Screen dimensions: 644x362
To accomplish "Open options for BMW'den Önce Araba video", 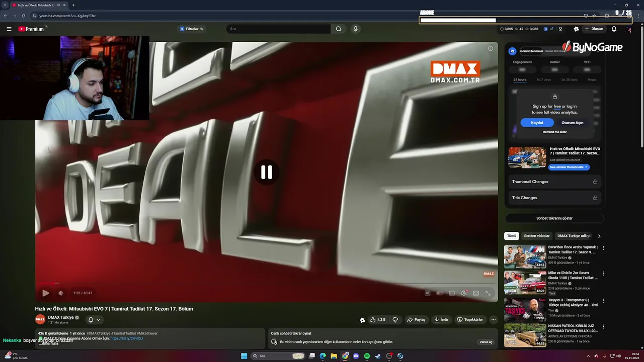I will tap(603, 248).
